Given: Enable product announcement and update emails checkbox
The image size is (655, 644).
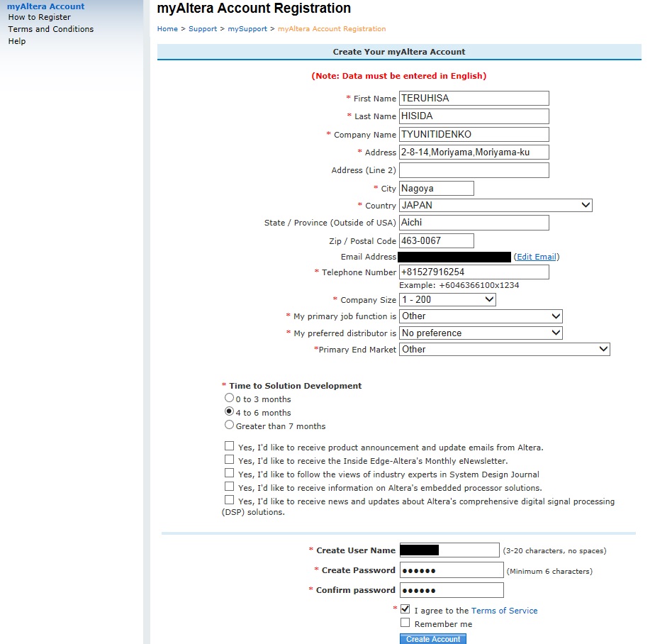Looking at the screenshot, I should (229, 446).
